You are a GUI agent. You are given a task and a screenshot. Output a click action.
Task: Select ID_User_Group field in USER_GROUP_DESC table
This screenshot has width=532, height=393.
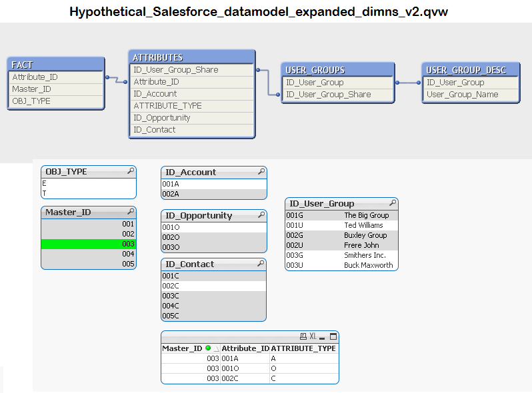pos(471,83)
